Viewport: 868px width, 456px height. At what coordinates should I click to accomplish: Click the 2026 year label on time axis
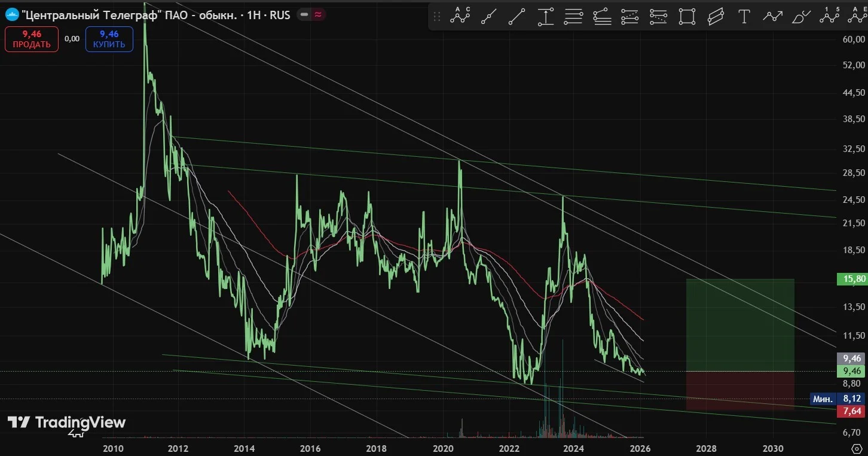[x=640, y=448]
